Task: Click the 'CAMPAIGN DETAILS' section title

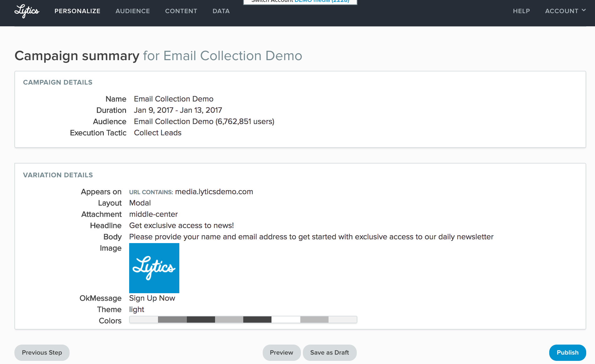Action: pos(58,82)
